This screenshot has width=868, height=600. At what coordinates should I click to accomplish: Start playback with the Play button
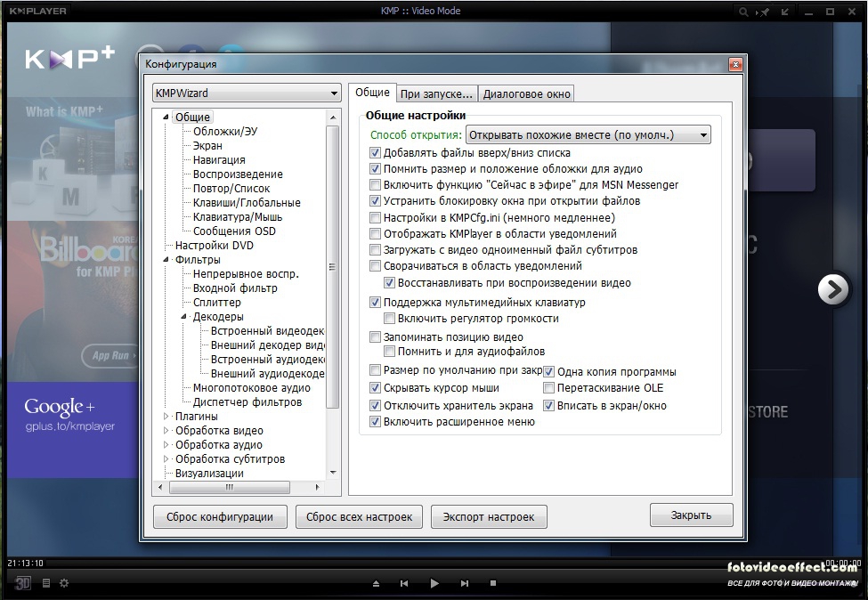click(x=434, y=583)
